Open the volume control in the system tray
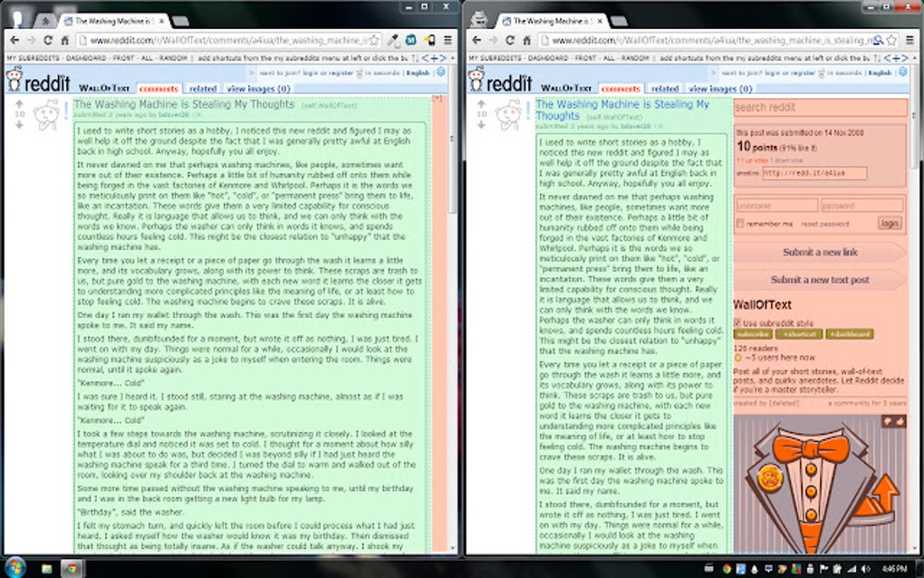The width and height of the screenshot is (924, 578). (865, 569)
